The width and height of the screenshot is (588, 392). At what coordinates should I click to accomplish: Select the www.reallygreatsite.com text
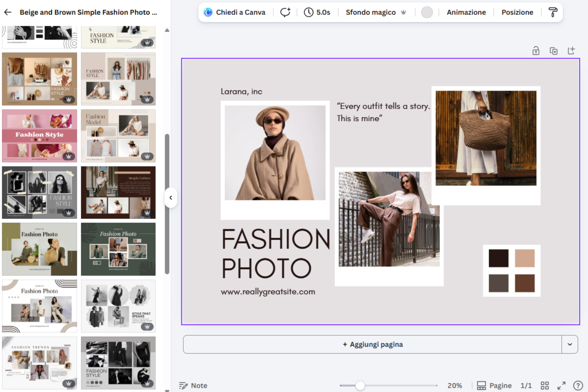pyautogui.click(x=268, y=292)
